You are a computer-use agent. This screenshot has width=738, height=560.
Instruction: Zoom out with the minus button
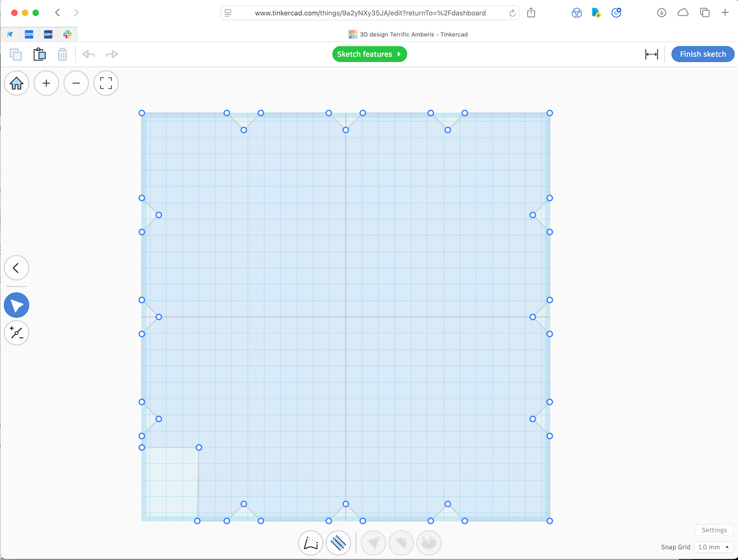pyautogui.click(x=76, y=83)
